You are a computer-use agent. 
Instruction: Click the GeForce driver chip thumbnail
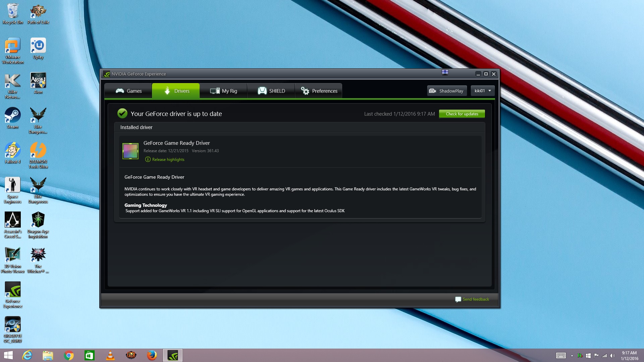130,151
